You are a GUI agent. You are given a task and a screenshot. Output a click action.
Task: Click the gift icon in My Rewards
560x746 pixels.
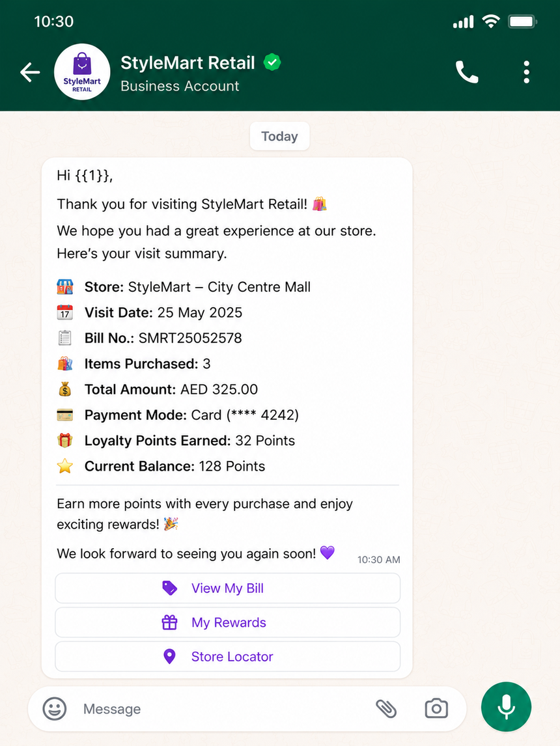170,622
